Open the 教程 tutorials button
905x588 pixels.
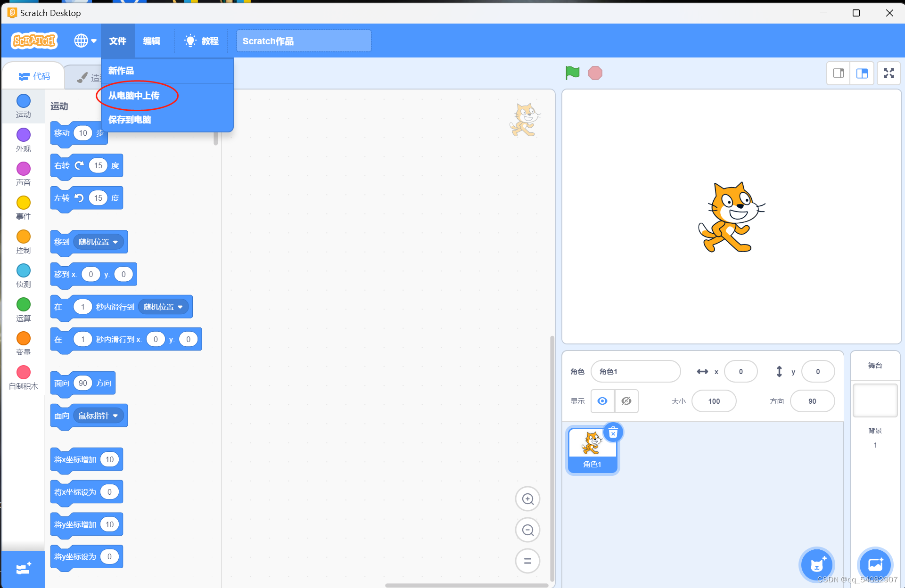[x=202, y=41]
